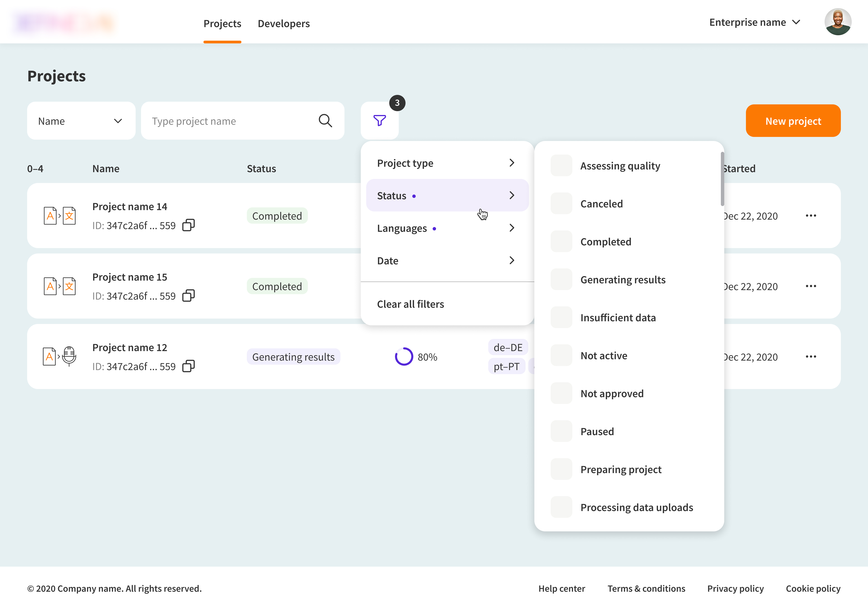Click the New project button
The width and height of the screenshot is (868, 610).
click(793, 121)
